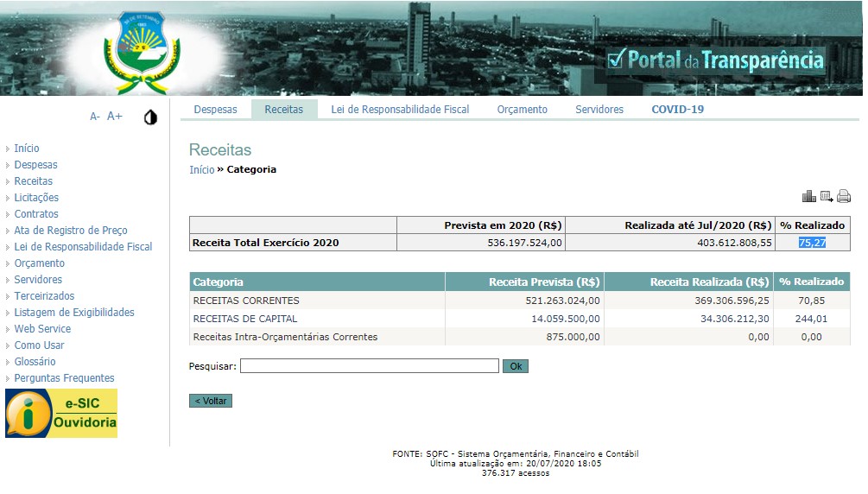The width and height of the screenshot is (868, 494).
Task: Toggle the high contrast mode icon
Action: (150, 117)
